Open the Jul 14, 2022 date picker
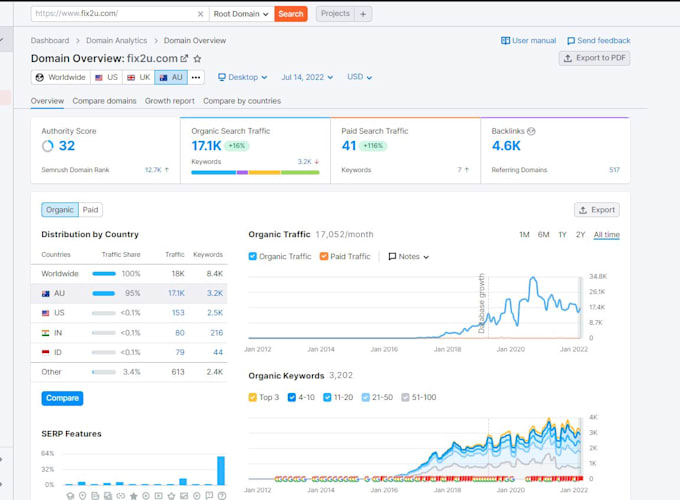This screenshot has width=680, height=500. 307,77
